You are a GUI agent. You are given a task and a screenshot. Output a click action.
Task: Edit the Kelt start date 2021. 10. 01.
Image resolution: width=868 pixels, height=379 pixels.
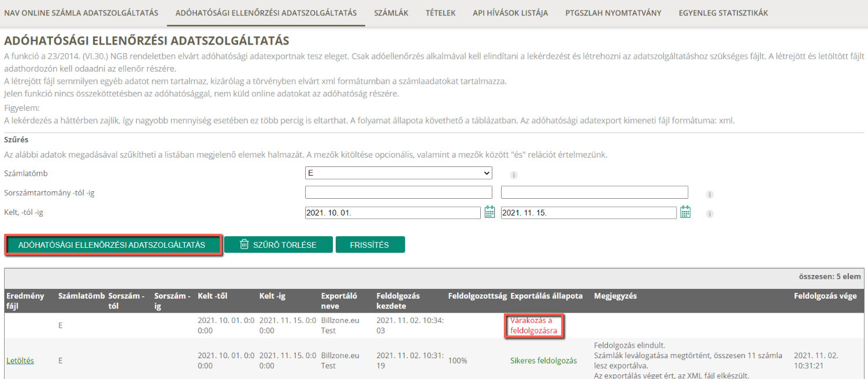[392, 213]
